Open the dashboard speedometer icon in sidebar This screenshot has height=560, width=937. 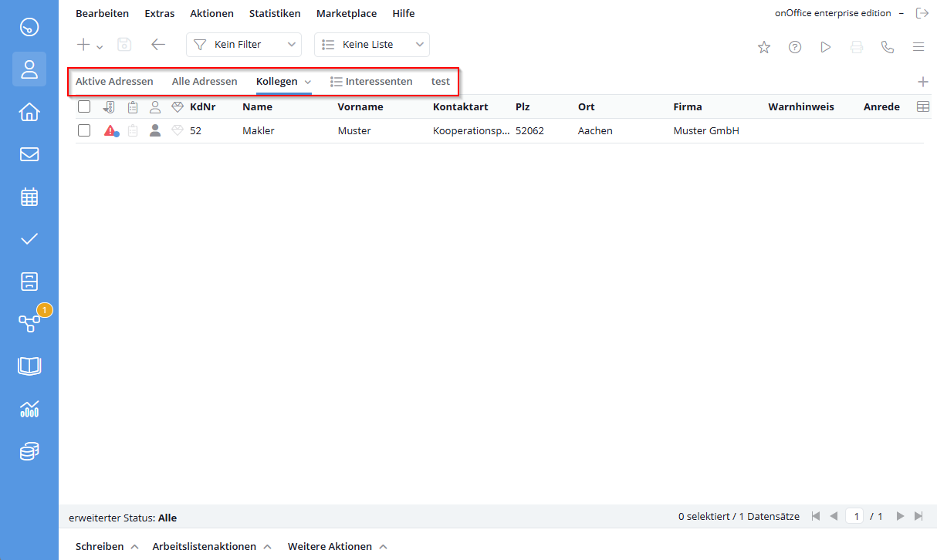click(29, 27)
